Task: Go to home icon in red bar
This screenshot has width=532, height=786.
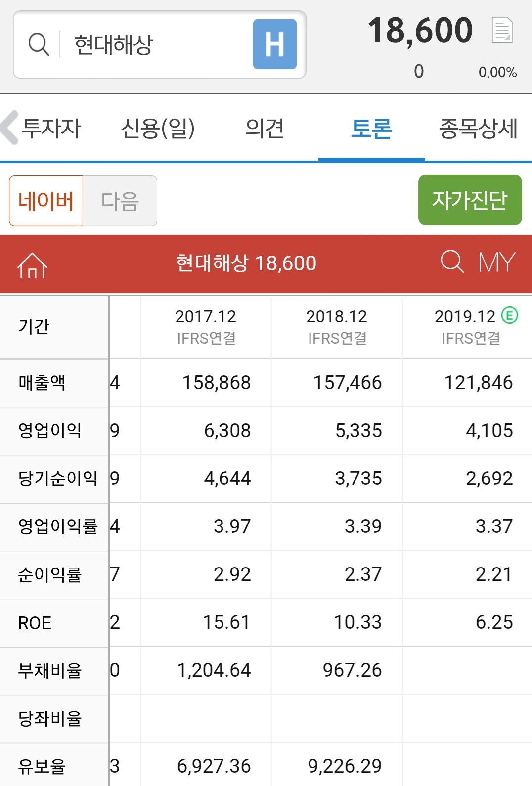Action: coord(32,265)
